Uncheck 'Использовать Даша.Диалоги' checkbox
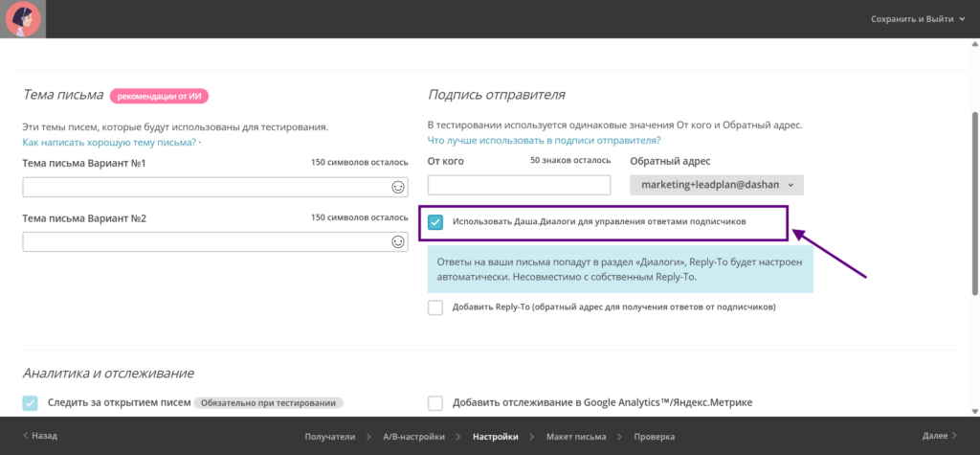The width and height of the screenshot is (980, 455). click(435, 221)
